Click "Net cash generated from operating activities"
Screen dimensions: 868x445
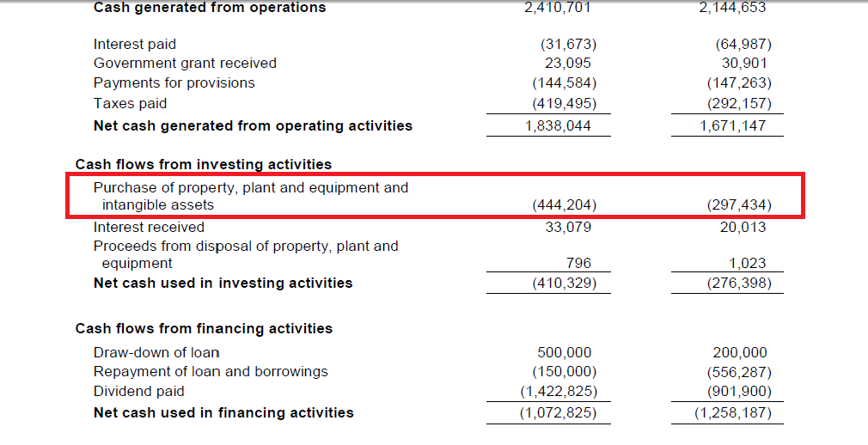[253, 125]
